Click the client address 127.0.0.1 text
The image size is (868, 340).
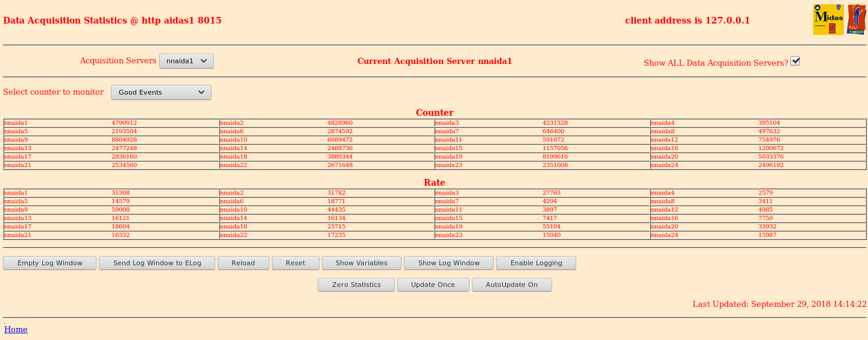pos(688,20)
